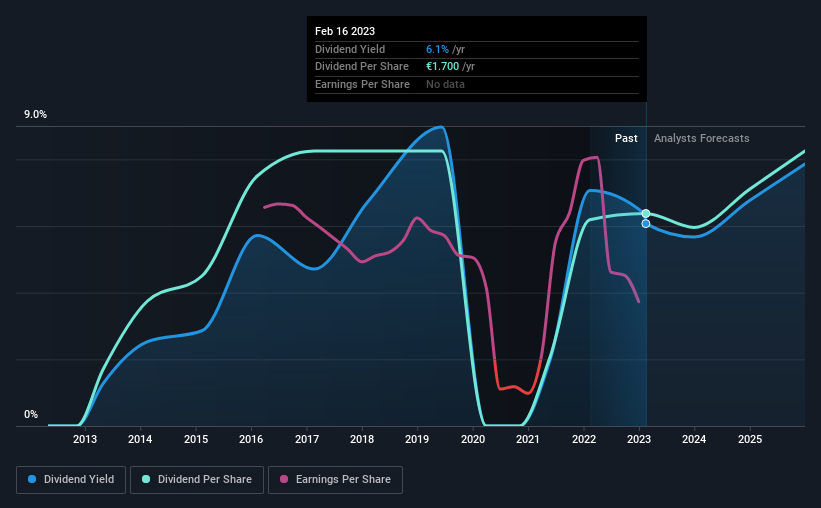The height and width of the screenshot is (508, 821).
Task: Click the teal Dividend Per Share legend dot
Action: (146, 479)
